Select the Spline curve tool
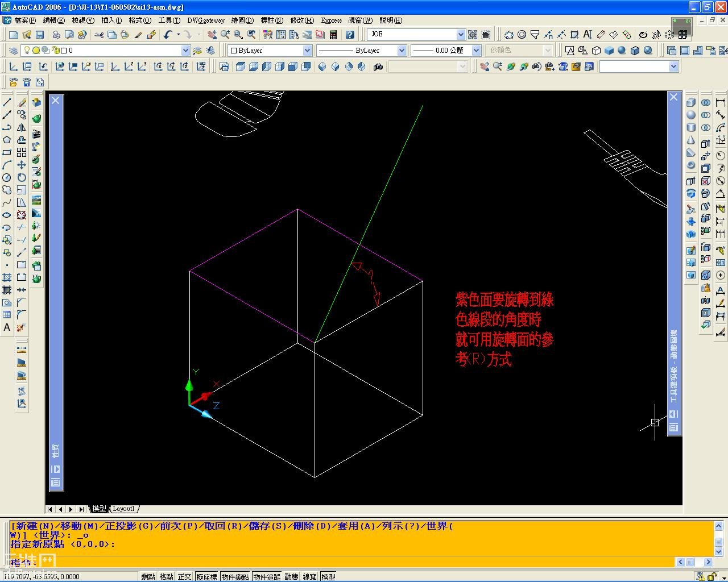This screenshot has height=582, width=728. [x=7, y=202]
